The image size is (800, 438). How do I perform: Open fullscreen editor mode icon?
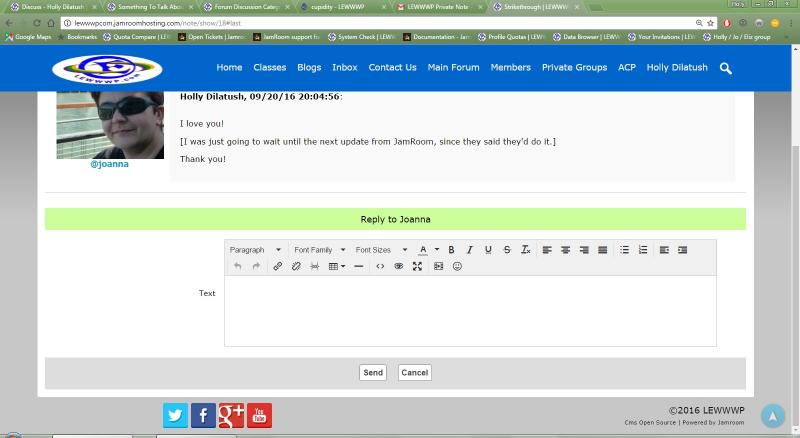click(417, 267)
